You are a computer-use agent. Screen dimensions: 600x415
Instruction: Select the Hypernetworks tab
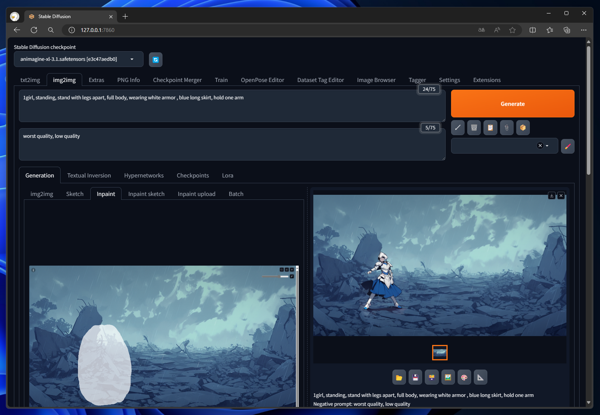point(144,176)
